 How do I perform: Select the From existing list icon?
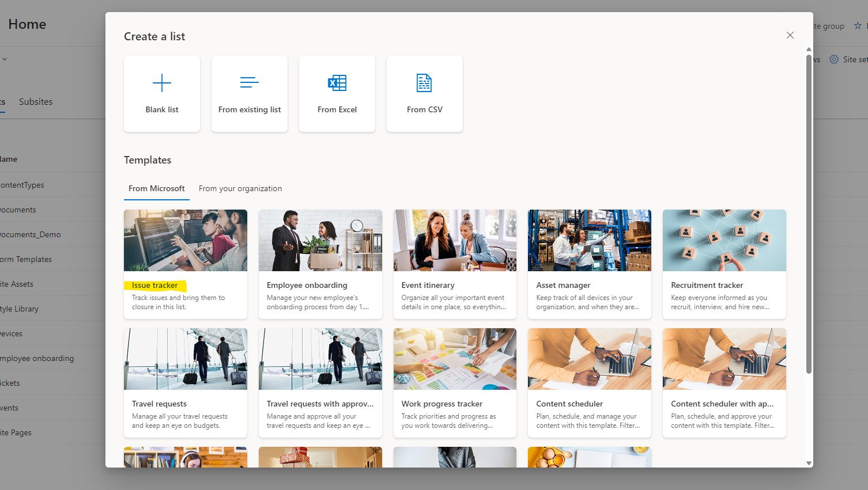point(249,83)
